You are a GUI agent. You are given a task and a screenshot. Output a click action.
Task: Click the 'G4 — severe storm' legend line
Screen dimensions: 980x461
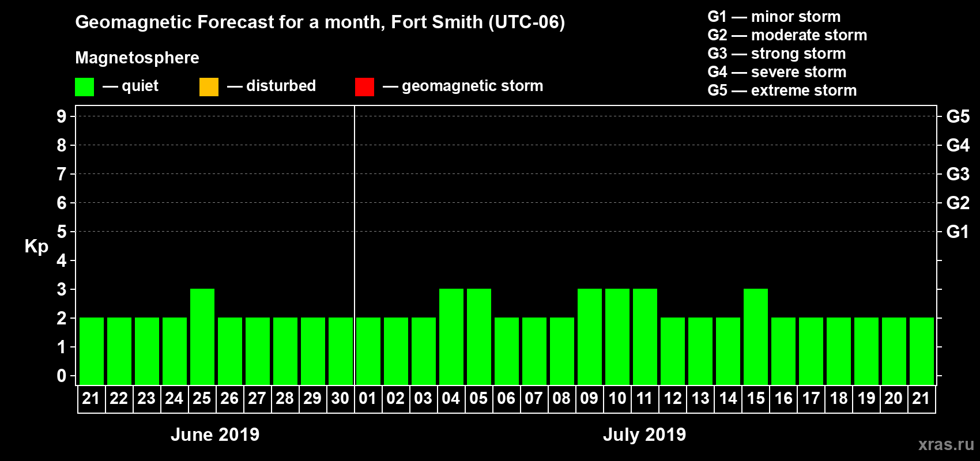click(777, 72)
